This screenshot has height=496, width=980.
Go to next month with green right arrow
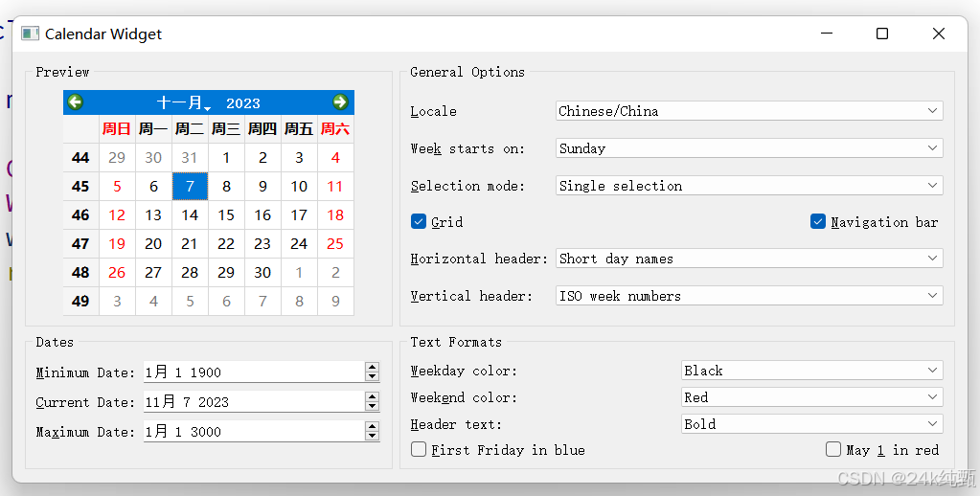pos(341,101)
